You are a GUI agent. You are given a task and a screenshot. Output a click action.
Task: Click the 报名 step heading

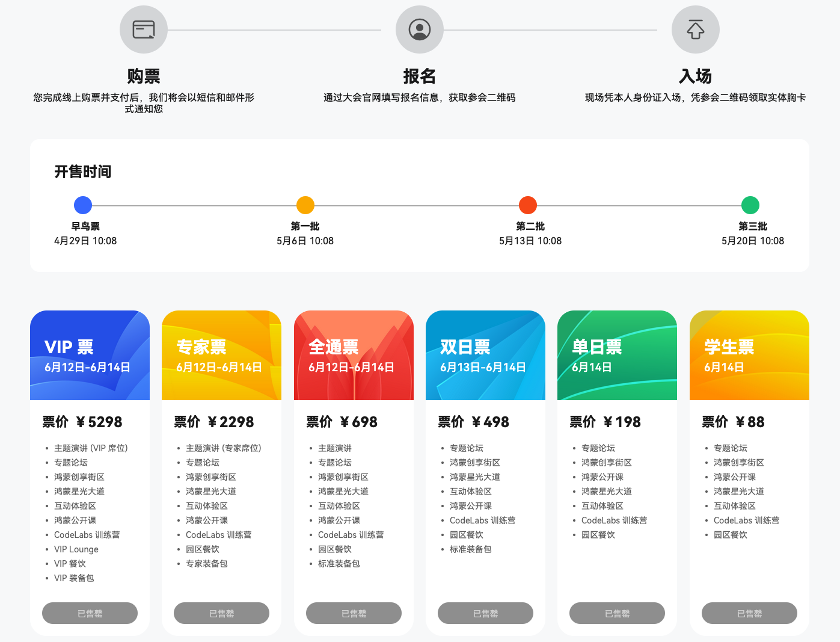click(x=420, y=76)
